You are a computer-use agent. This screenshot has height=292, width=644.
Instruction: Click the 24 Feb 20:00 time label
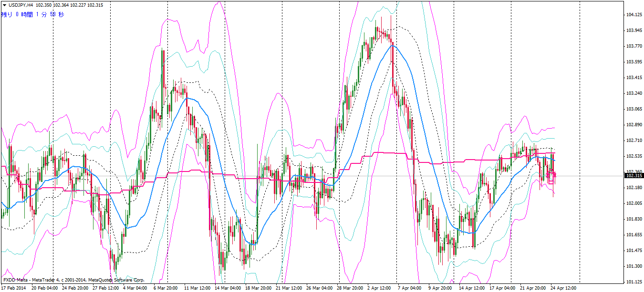pyautogui.click(x=76, y=288)
